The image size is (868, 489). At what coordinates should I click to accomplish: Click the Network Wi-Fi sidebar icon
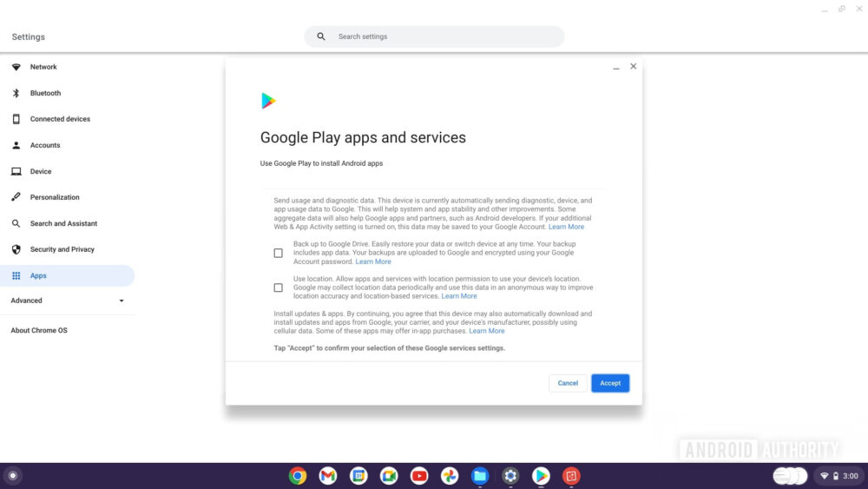coord(16,67)
